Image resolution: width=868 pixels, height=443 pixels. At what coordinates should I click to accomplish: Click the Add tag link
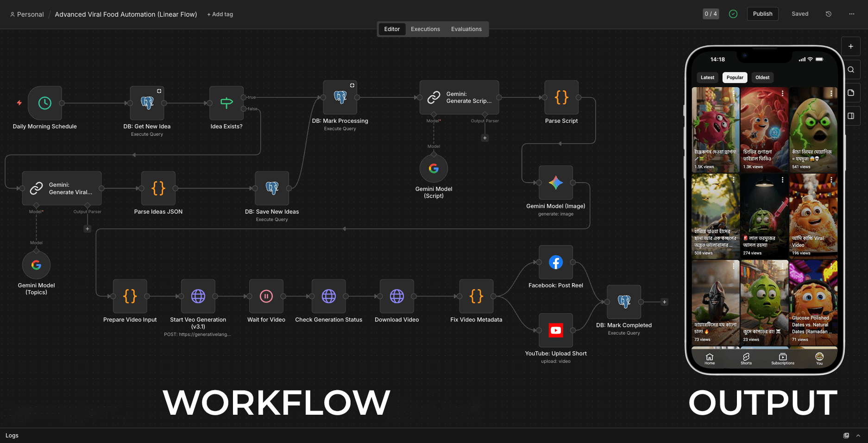[220, 14]
